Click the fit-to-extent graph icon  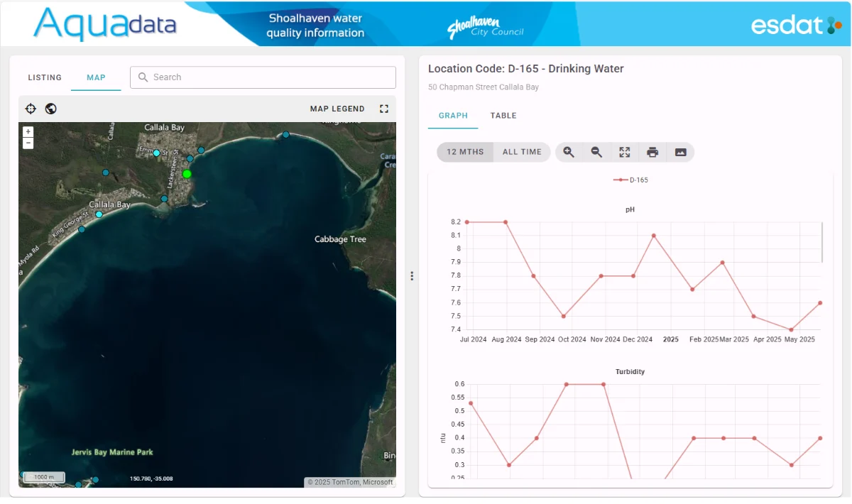tap(625, 152)
